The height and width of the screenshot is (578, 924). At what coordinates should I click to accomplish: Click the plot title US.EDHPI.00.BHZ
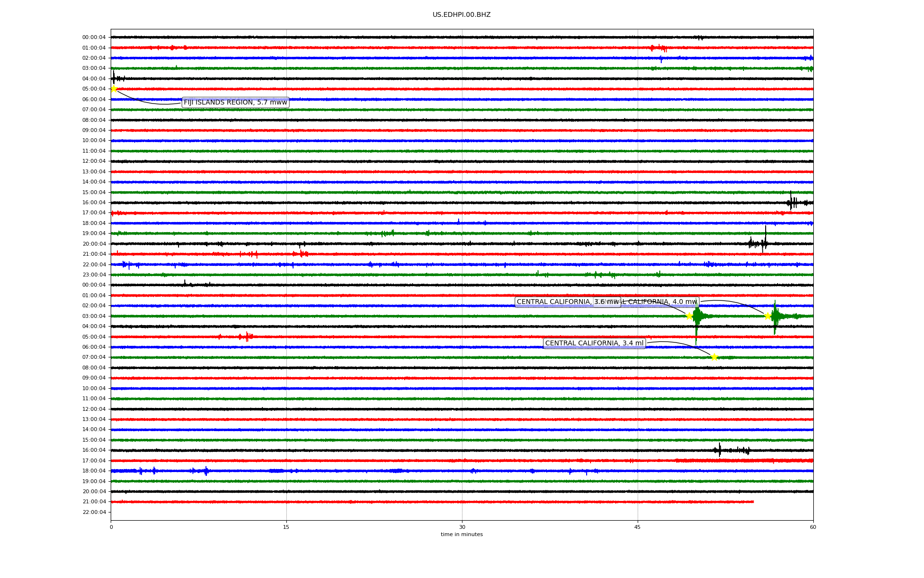(x=462, y=15)
